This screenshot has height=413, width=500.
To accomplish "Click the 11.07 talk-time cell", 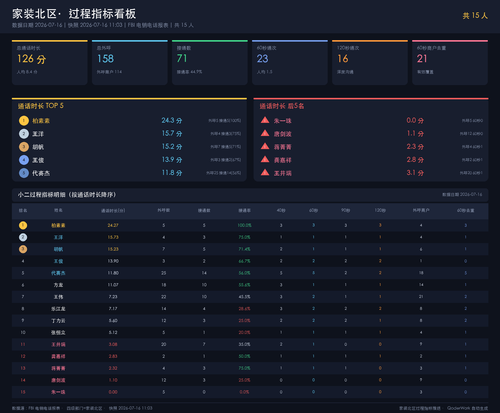I will tap(113, 285).
